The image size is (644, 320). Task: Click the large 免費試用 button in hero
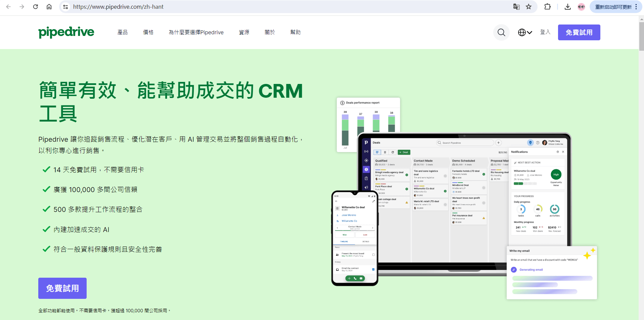coord(62,288)
